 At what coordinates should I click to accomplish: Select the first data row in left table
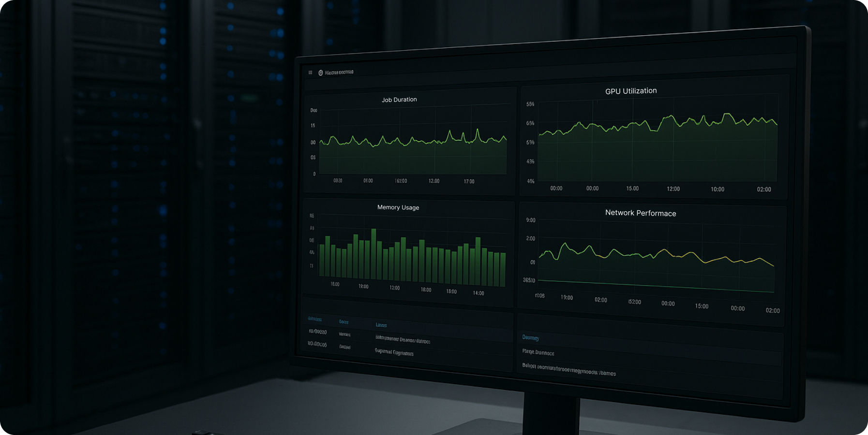click(368, 336)
